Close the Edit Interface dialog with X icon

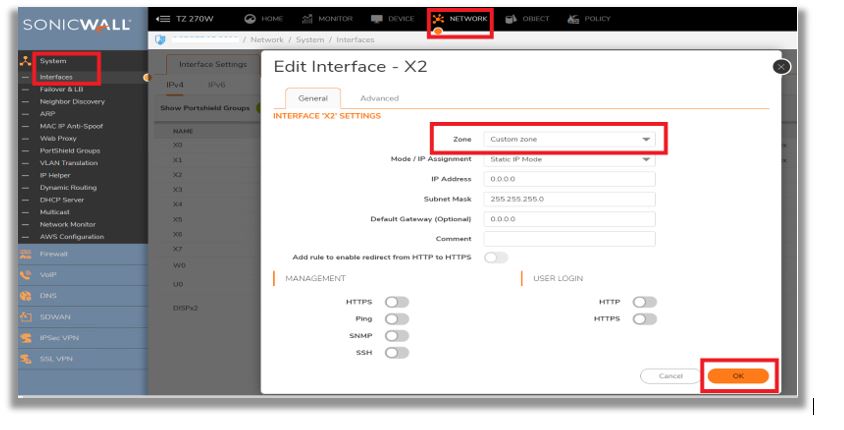781,67
